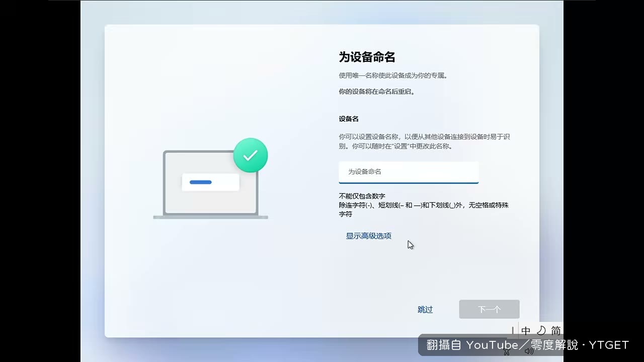
Task: Switch the 简 simplified/traditional IME indicator
Action: [x=555, y=331]
